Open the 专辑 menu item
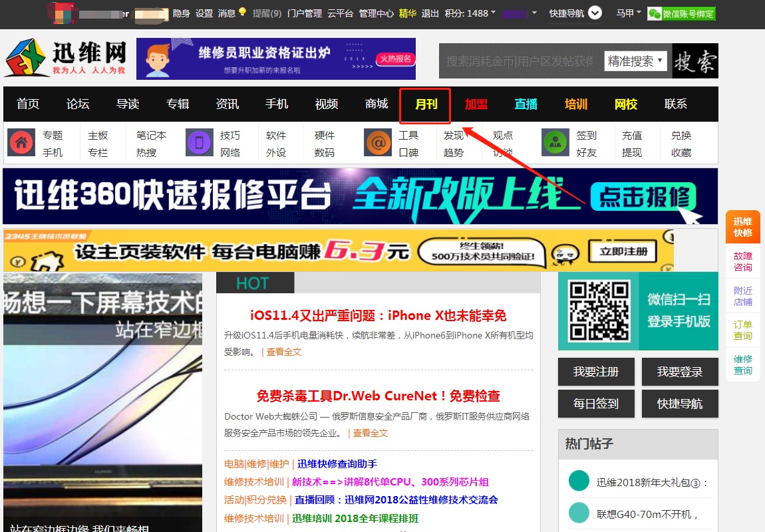The height and width of the screenshot is (532, 765). click(x=178, y=104)
